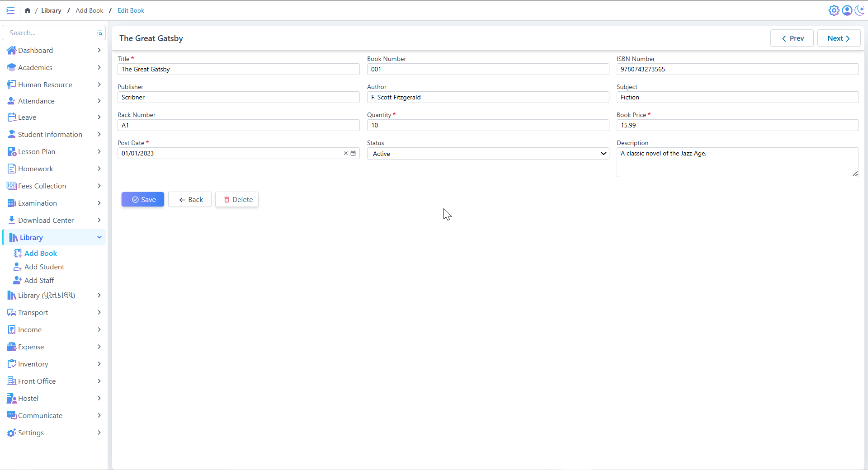
Task: Click into the ISBN Number field
Action: [x=737, y=69]
